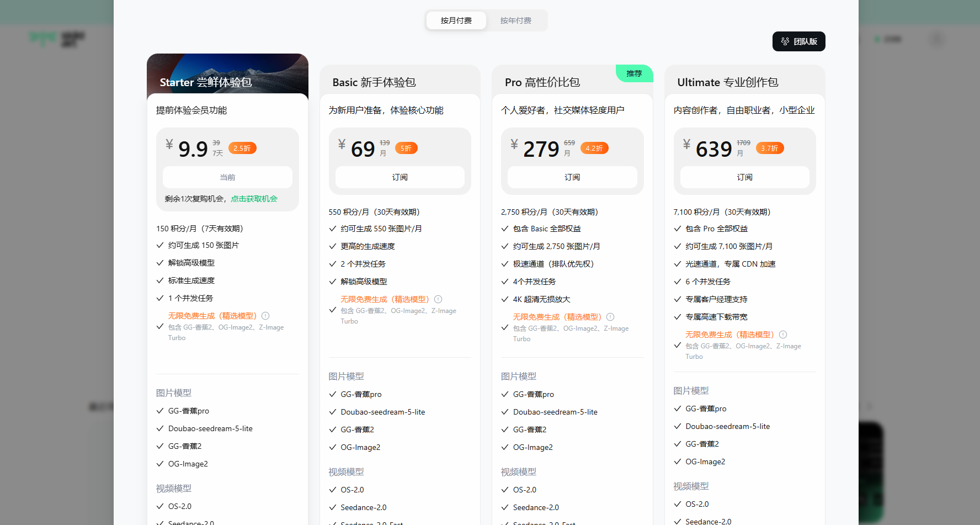Click the 639 price in Ultimate card
This screenshot has width=980, height=525.
[714, 149]
